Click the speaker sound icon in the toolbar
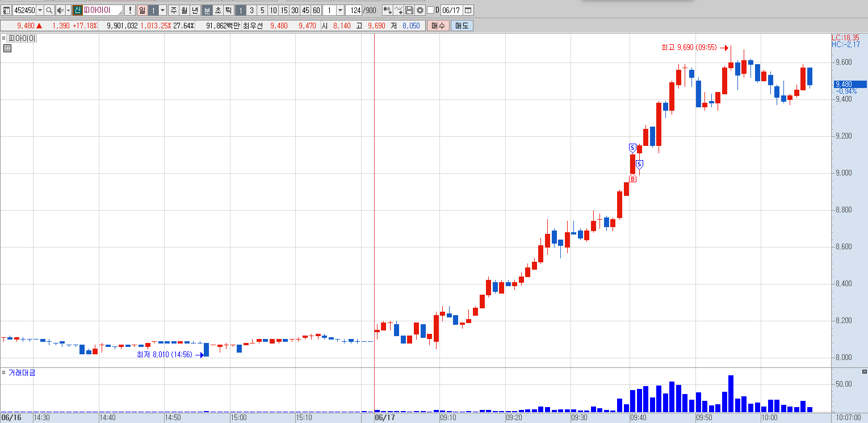This screenshot has width=868, height=423. coord(60,10)
